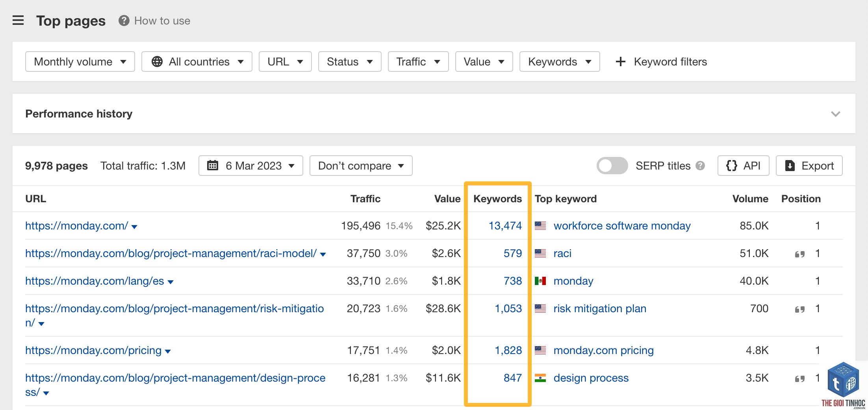
Task: Open the 738 keywords count link
Action: 513,281
